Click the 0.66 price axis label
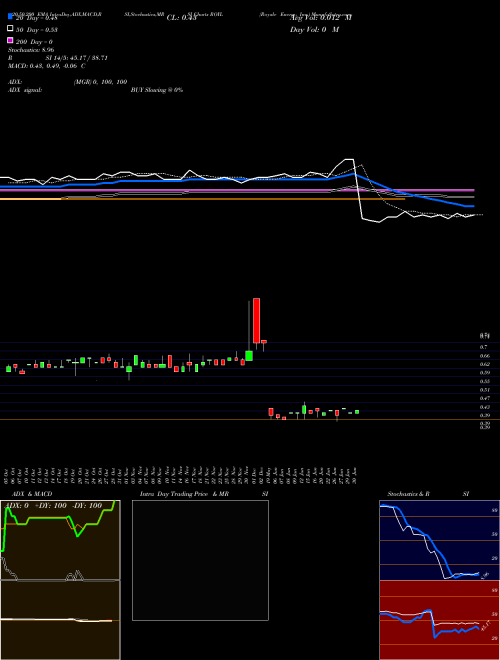The width and height of the screenshot is (500, 660). tap(485, 356)
